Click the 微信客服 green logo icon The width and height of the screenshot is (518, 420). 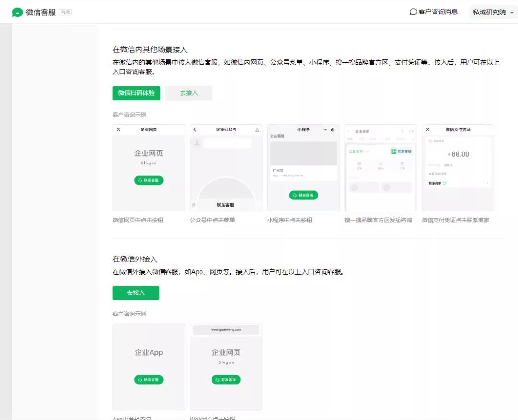(x=18, y=12)
